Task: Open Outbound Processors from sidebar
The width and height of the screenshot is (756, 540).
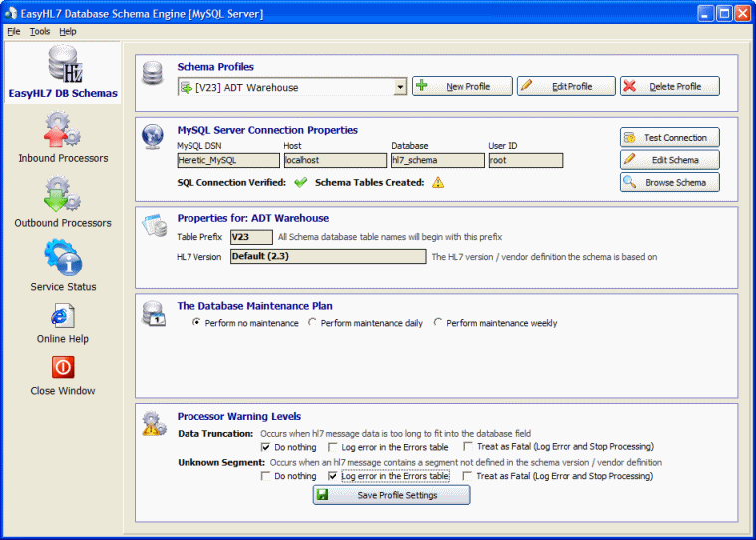Action: (x=63, y=194)
